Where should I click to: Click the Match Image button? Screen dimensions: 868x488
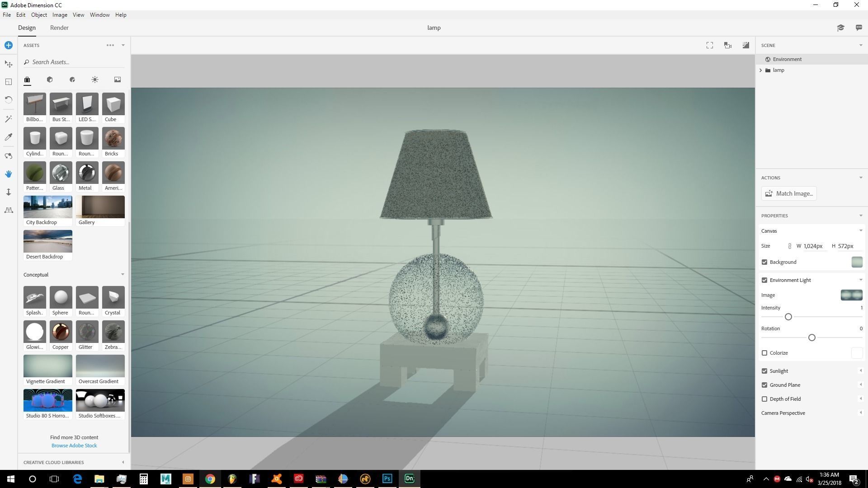(x=789, y=193)
